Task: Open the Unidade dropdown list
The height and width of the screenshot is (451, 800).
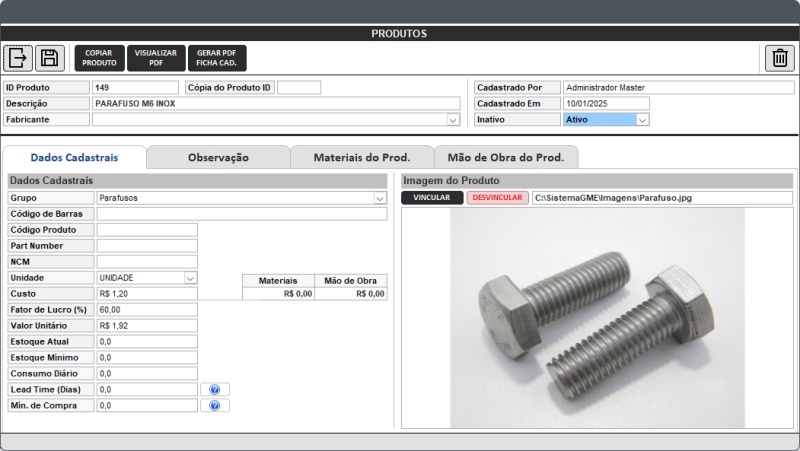Action: tap(190, 278)
